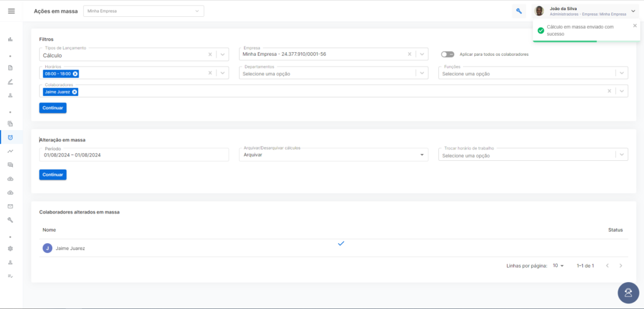Click the J avatar next to Jaime Juarez
This screenshot has width=644, height=309.
47,248
